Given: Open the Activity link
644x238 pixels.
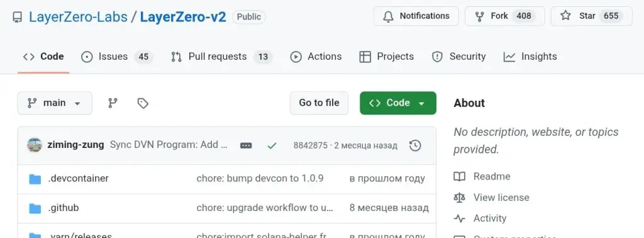Looking at the screenshot, I should 489,218.
